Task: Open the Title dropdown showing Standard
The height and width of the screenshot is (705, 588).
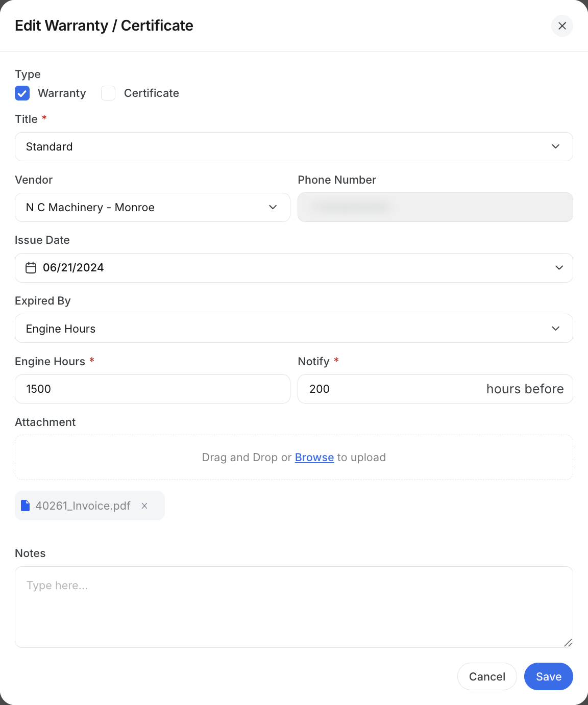Action: pos(294,147)
